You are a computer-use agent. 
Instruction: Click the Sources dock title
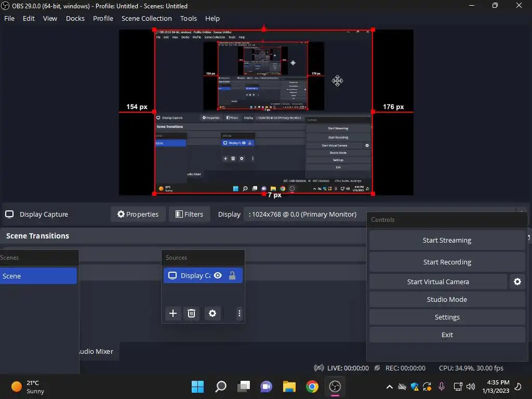pos(176,258)
